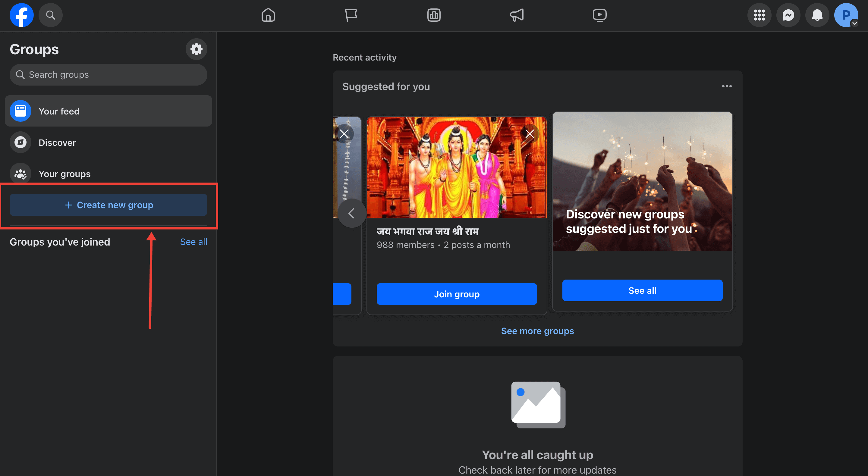The image size is (868, 476).
Task: Open the Watch video icon
Action: click(599, 15)
